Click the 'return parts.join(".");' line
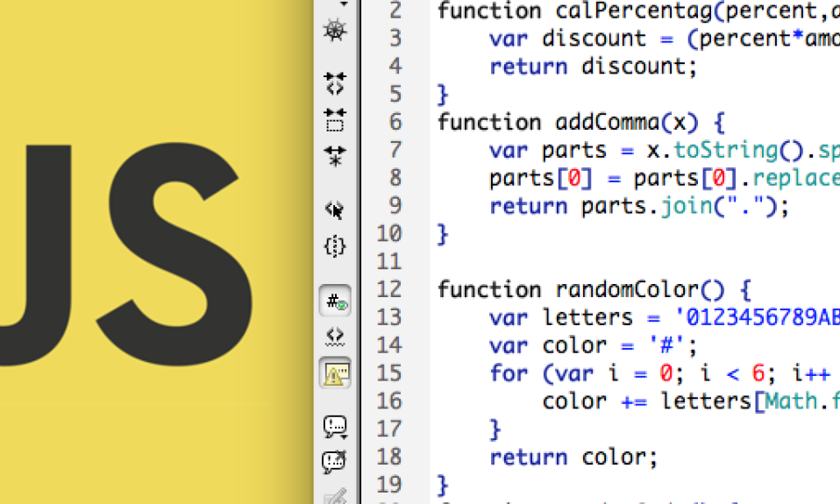The width and height of the screenshot is (840, 504). coord(639,206)
